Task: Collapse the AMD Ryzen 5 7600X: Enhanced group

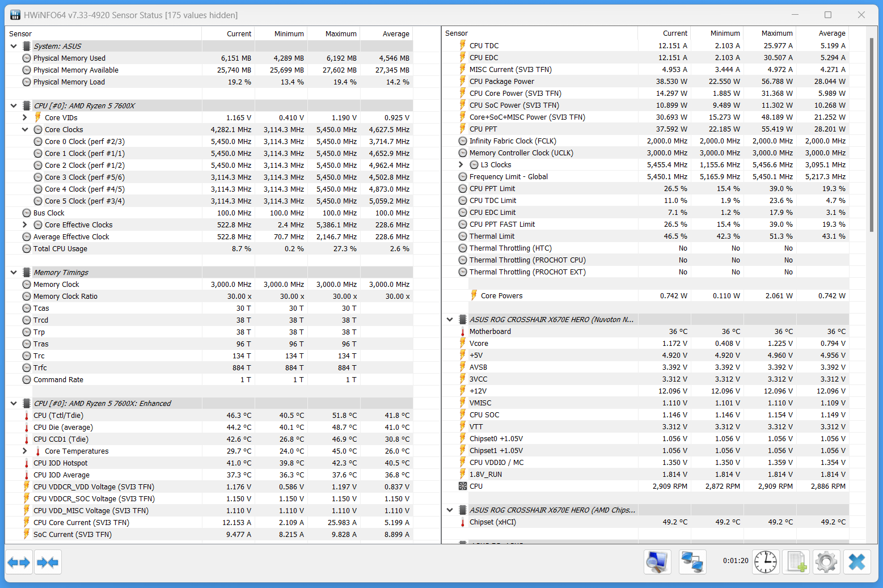Action: coord(14,404)
